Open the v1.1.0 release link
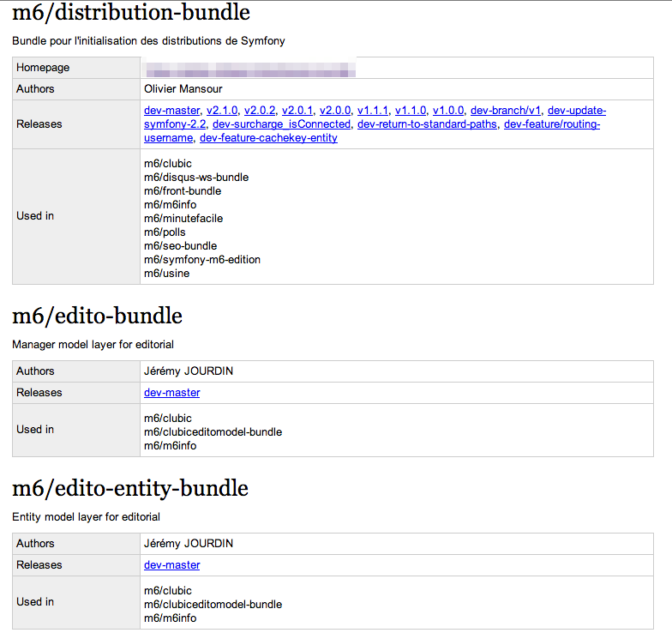Viewport: 672px width, 639px height. pyautogui.click(x=411, y=110)
